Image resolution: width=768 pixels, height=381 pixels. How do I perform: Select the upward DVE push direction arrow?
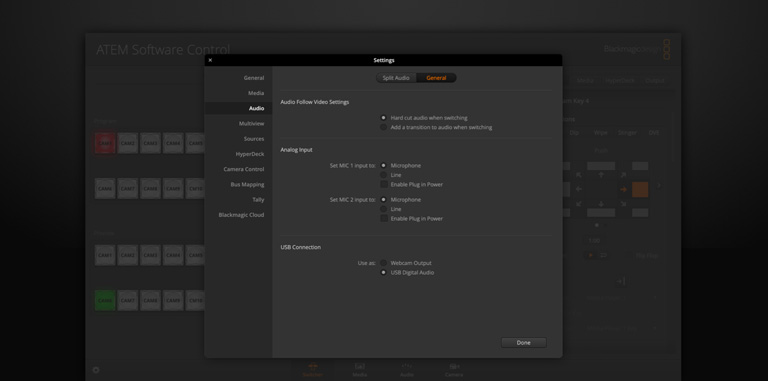tap(601, 175)
